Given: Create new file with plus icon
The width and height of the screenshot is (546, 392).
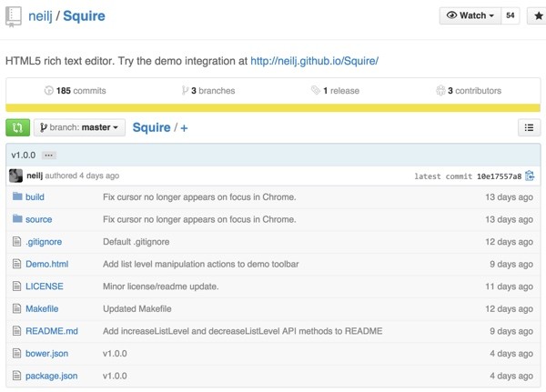Looking at the screenshot, I should coord(184,128).
